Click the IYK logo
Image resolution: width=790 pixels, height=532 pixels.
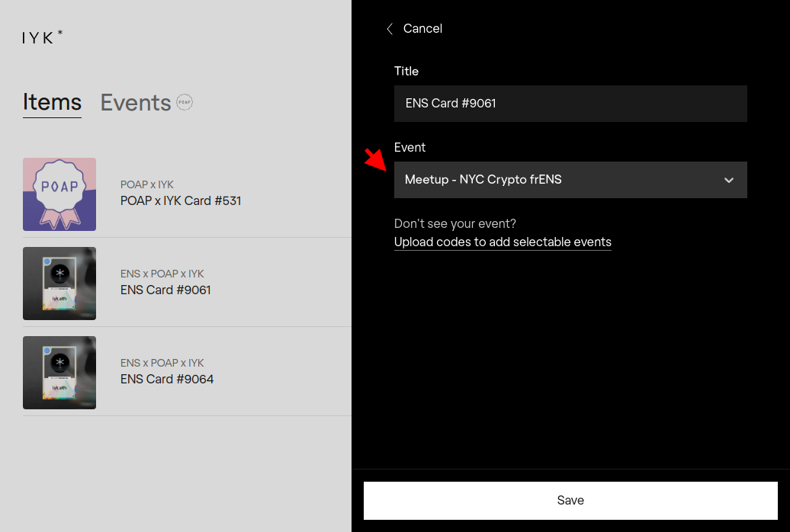coord(43,37)
